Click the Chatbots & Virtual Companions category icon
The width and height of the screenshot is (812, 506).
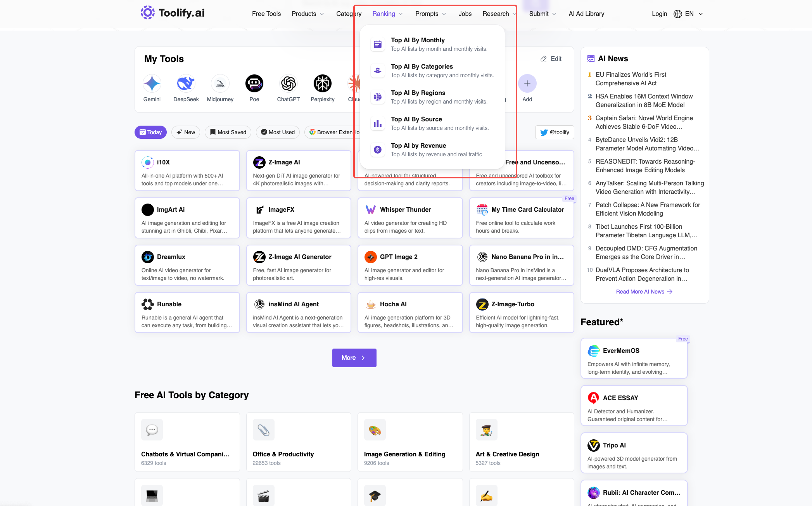pos(152,430)
